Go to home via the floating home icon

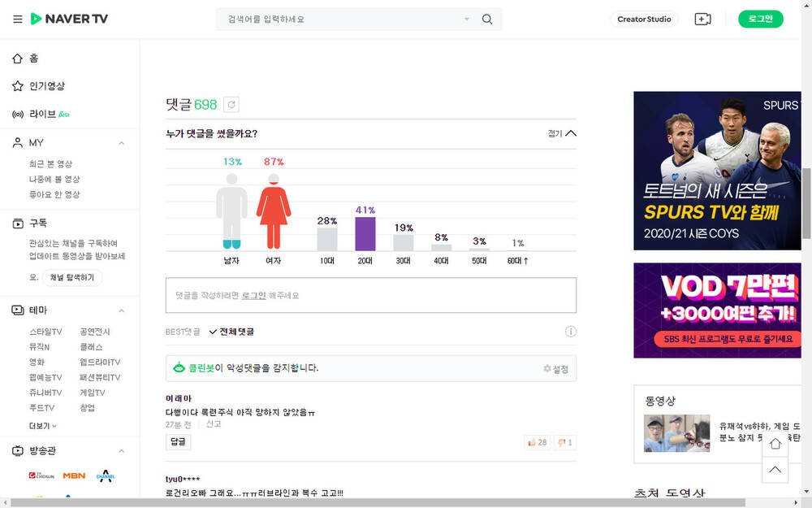point(775,444)
